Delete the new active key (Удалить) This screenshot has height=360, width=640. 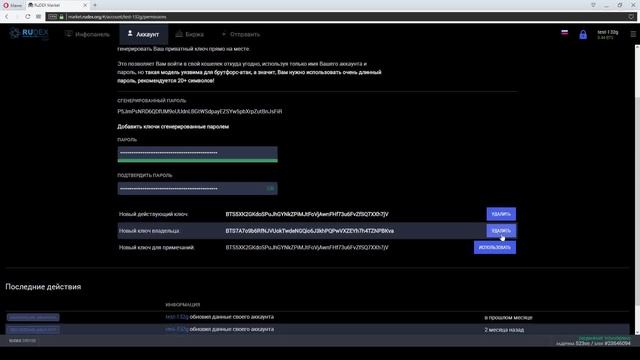point(501,214)
